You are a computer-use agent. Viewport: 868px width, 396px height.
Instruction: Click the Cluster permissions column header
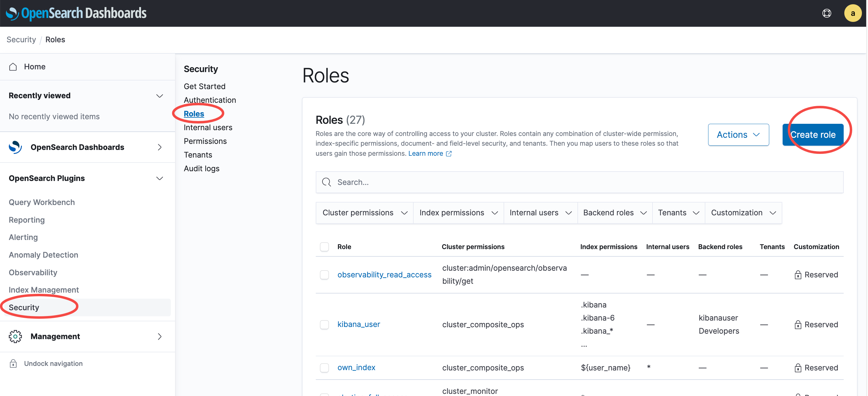coord(473,247)
